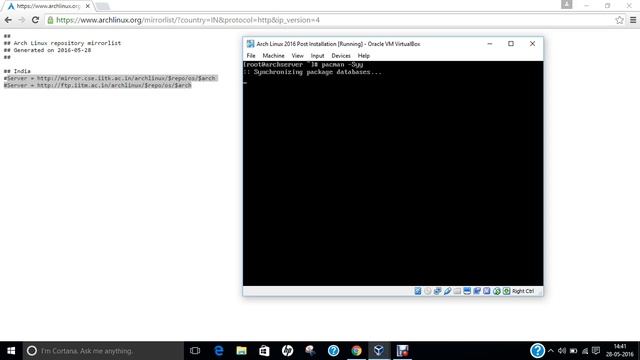Screen dimensions: 640x360
Task: Maximize the VirtualBox VM window
Action: tap(511, 44)
